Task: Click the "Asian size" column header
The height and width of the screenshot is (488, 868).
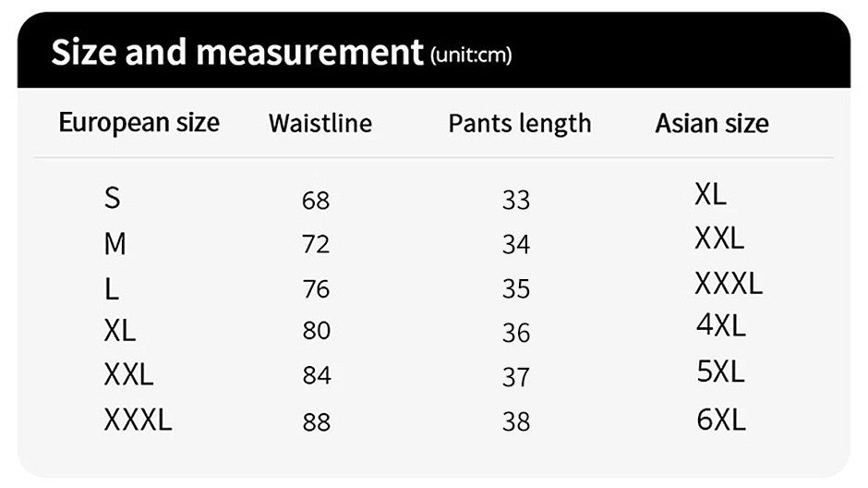Action: pyautogui.click(x=712, y=124)
